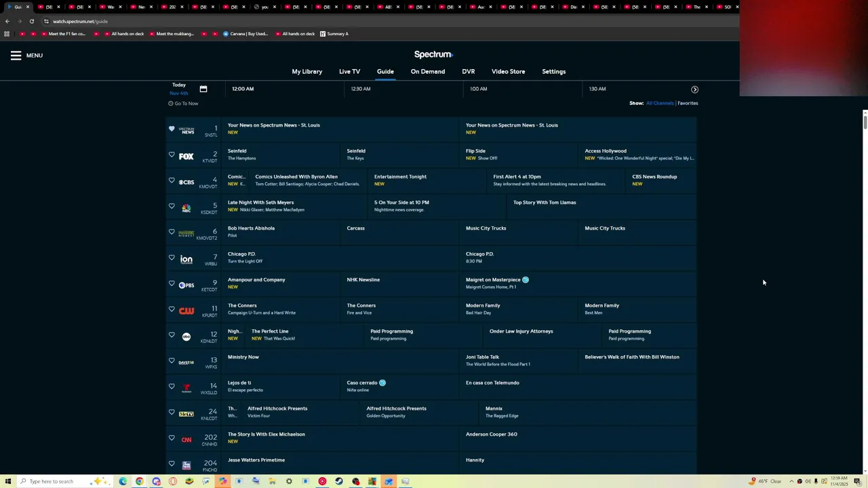Open the DVR tab
Image resolution: width=868 pixels, height=488 pixels.
click(x=469, y=71)
